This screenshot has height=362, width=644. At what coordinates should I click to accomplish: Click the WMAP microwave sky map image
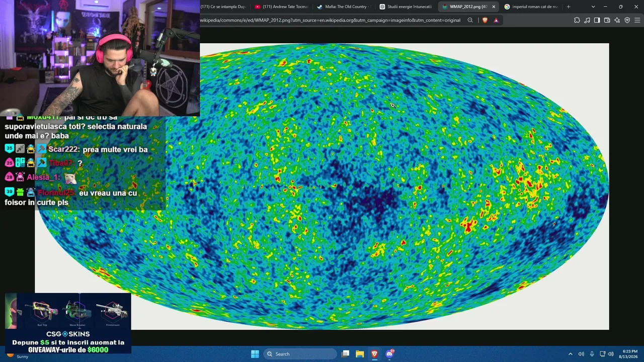(x=322, y=186)
